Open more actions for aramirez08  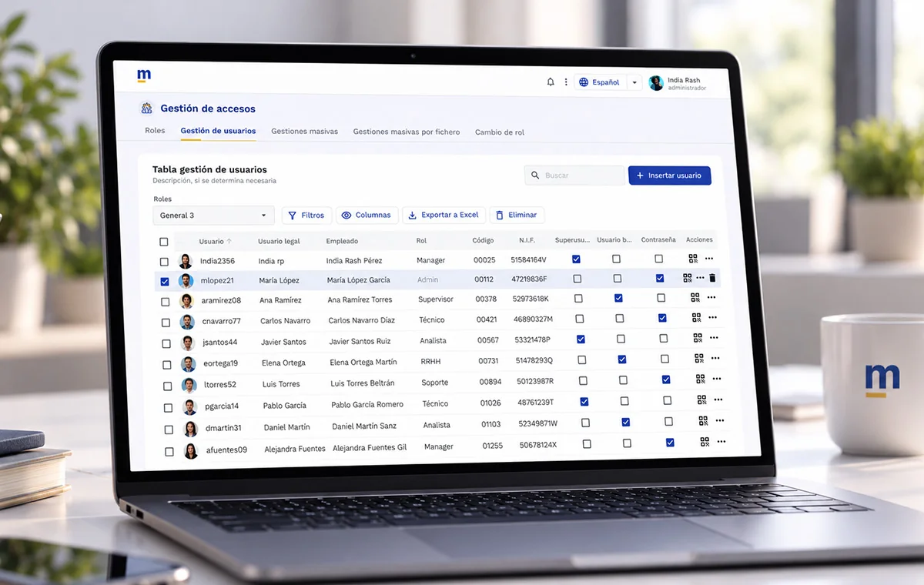(711, 297)
